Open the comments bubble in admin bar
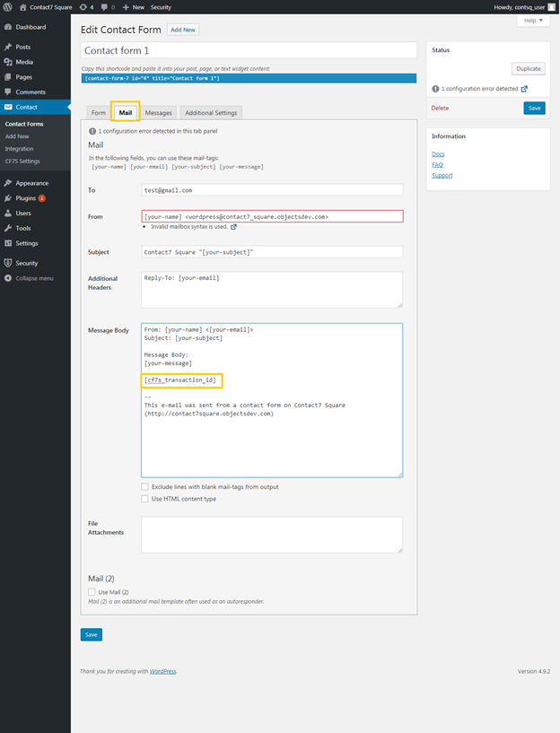The width and height of the screenshot is (560, 733). click(108, 7)
